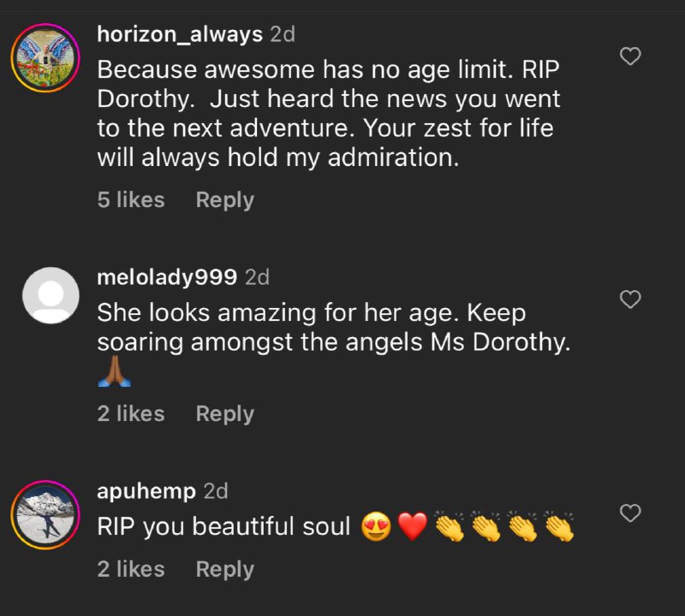This screenshot has width=685, height=616.
Task: View the 2 likes on melolady999's comment
Action: click(x=130, y=414)
